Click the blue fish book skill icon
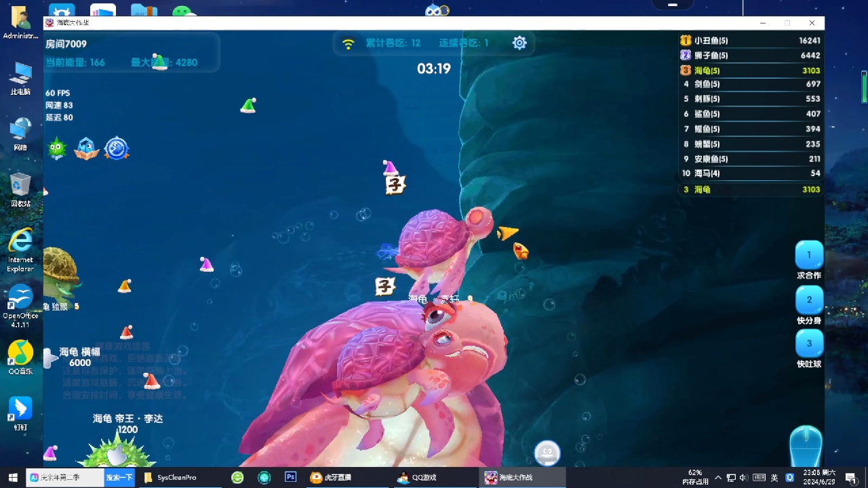The height and width of the screenshot is (488, 868). pyautogui.click(x=87, y=148)
